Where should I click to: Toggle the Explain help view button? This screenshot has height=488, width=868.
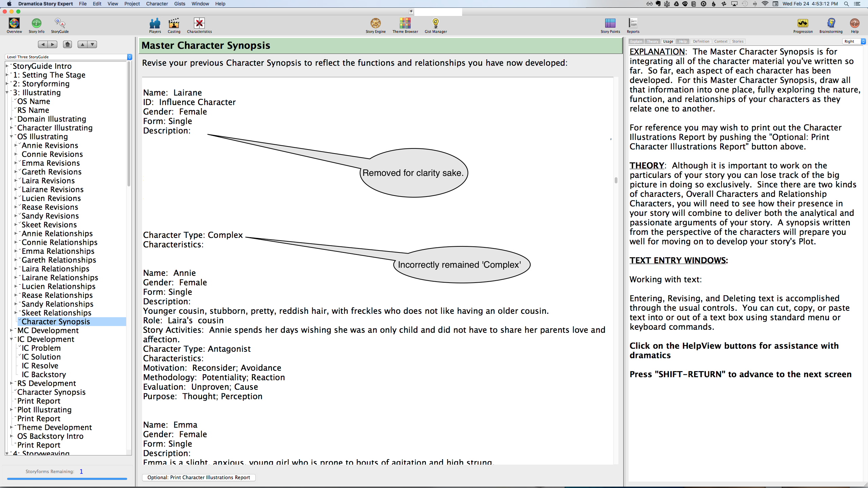(636, 41)
